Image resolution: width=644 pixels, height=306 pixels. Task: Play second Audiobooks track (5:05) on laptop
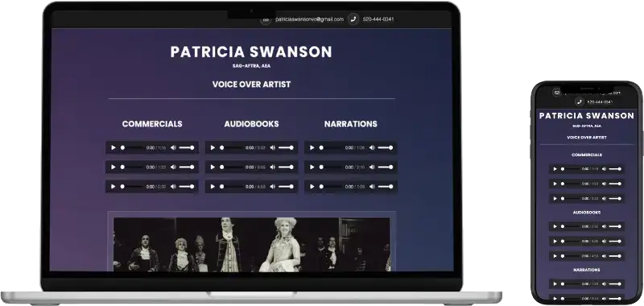click(x=213, y=167)
